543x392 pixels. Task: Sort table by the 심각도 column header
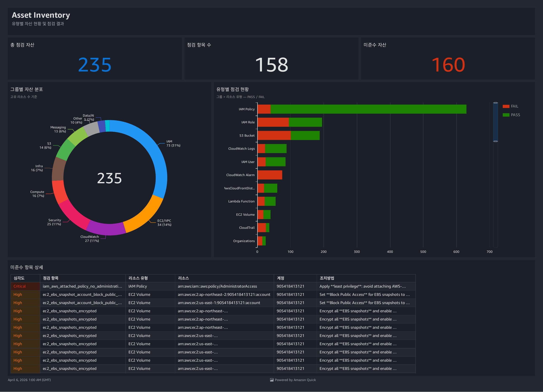click(25, 278)
